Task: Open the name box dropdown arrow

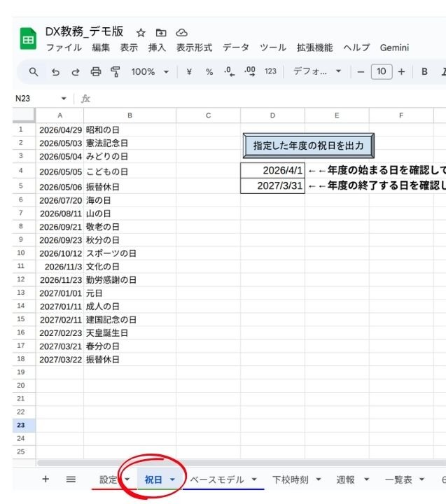Action: click(x=64, y=99)
